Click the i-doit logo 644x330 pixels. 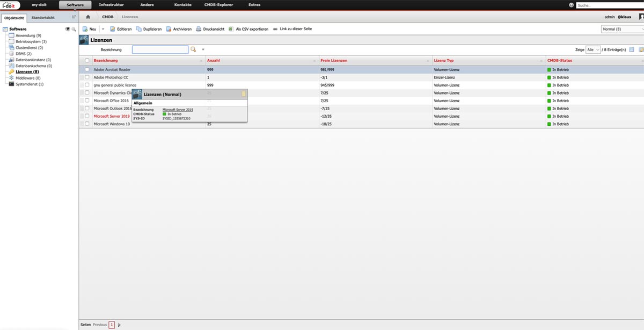[x=11, y=5]
